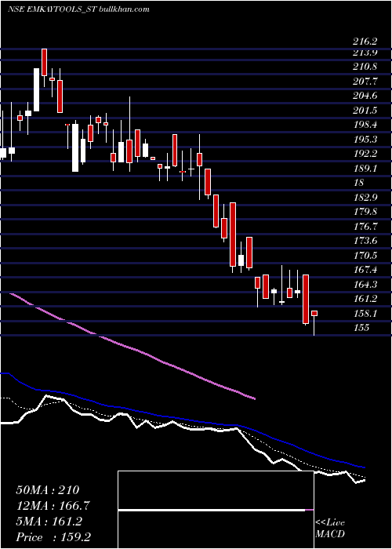Click the 170.5 price axis label
Screen dimensions: 392x549
point(365,256)
